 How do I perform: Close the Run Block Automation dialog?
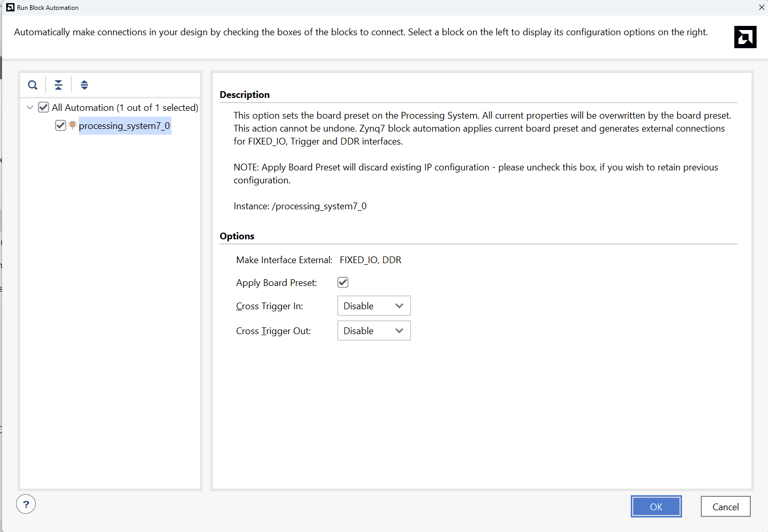(x=761, y=7)
